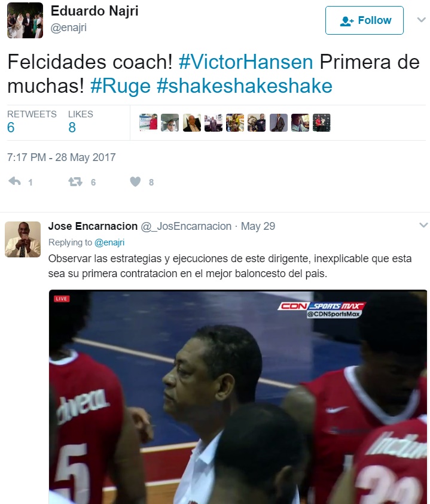
Task: Click the @enajri mention in the reply
Action: point(109,242)
